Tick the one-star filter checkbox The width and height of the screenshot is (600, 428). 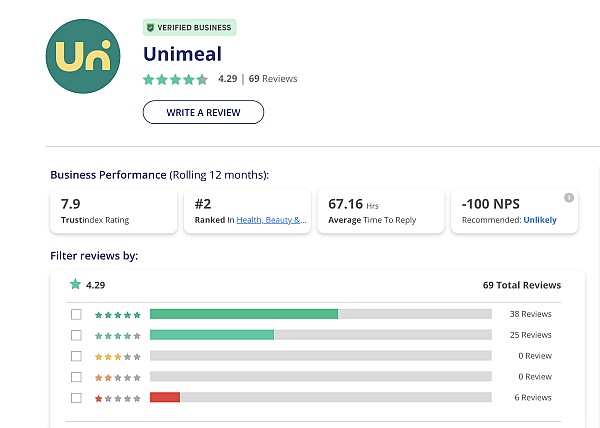click(x=76, y=398)
